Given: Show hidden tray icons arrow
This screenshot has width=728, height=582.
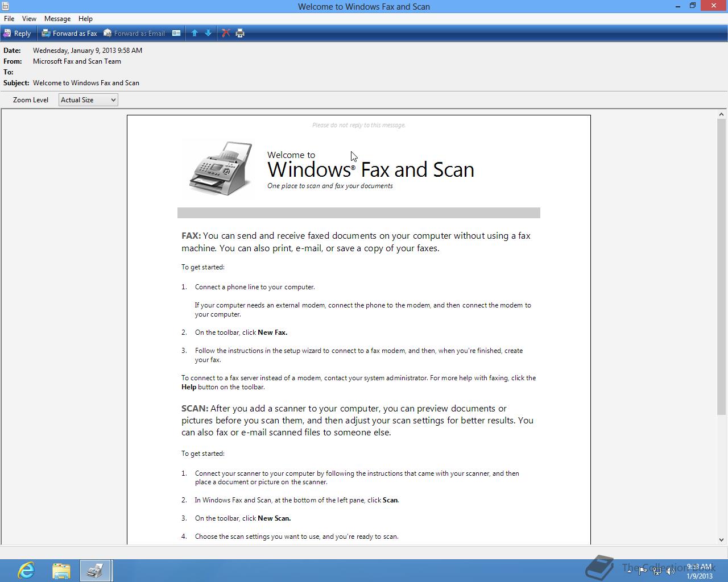Looking at the screenshot, I should pyautogui.click(x=629, y=571).
